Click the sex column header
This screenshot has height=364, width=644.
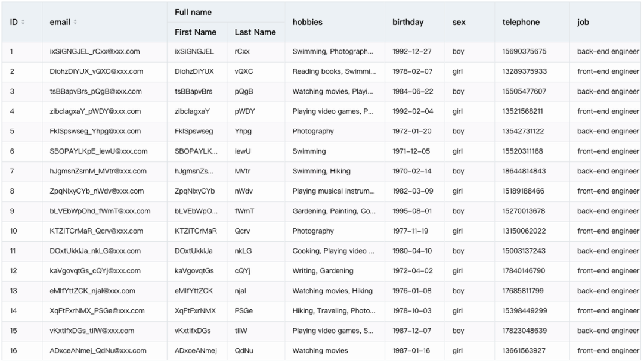pyautogui.click(x=459, y=22)
